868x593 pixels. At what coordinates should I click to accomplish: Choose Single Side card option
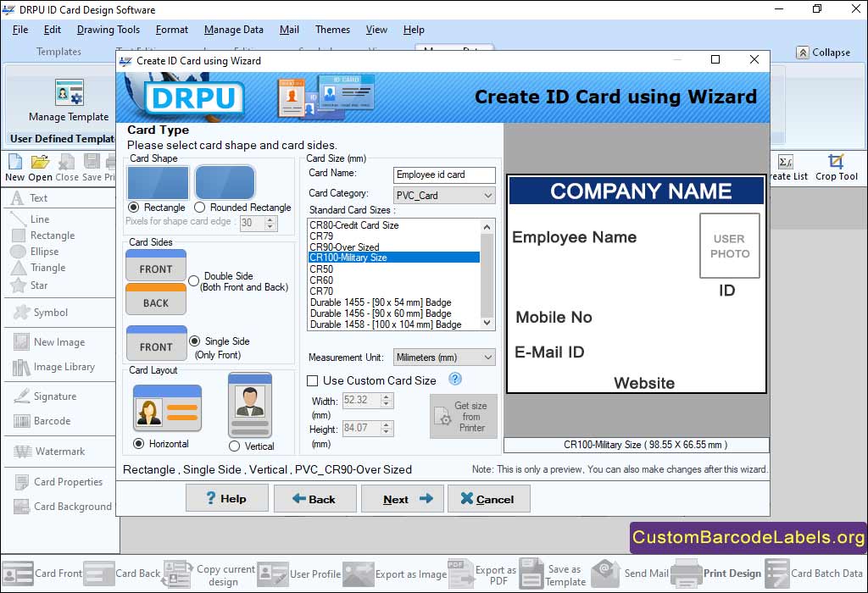point(194,341)
